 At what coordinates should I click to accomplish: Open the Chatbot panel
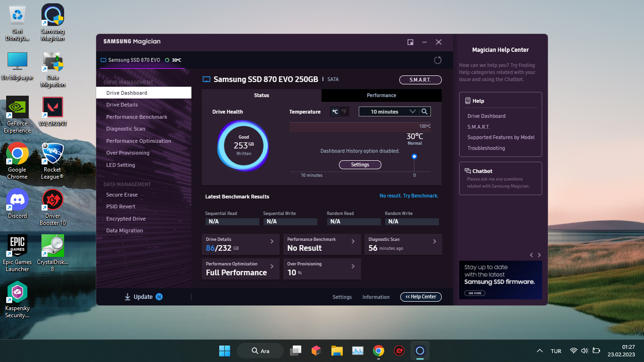coord(501,179)
